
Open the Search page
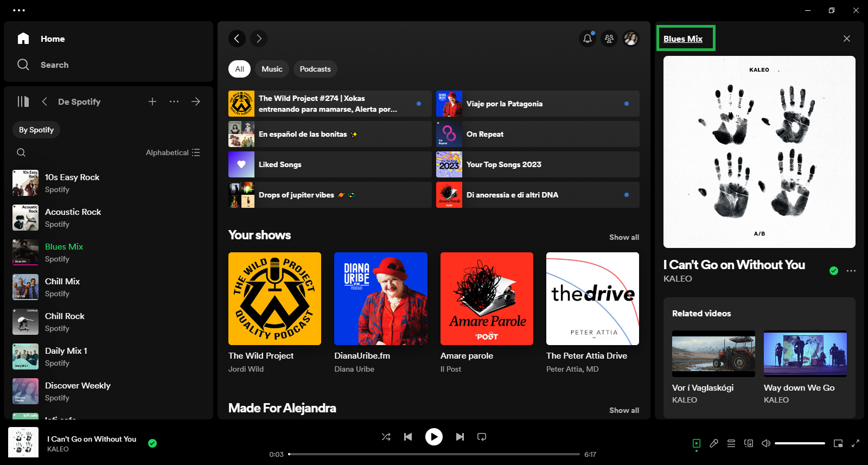point(43,65)
